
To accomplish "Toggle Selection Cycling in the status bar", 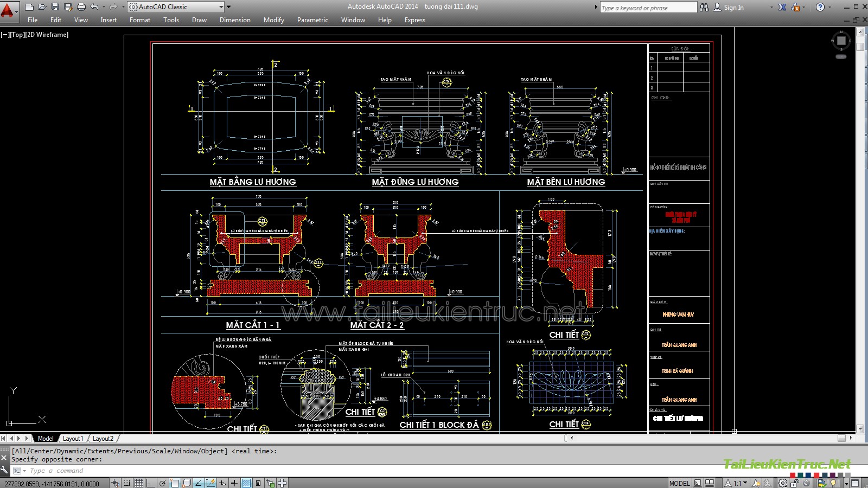I will tap(270, 483).
